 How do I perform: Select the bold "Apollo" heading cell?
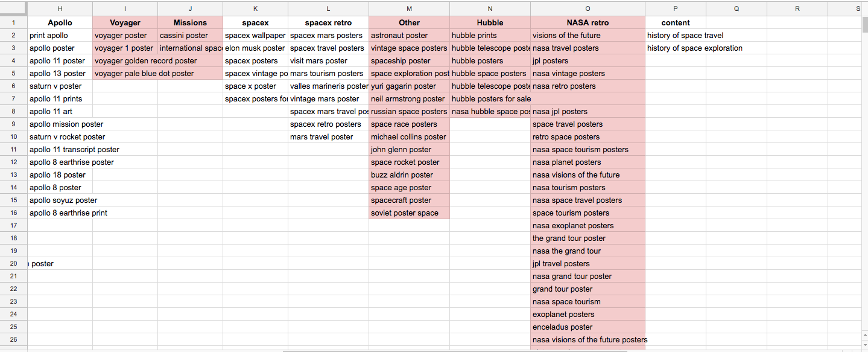pos(60,23)
